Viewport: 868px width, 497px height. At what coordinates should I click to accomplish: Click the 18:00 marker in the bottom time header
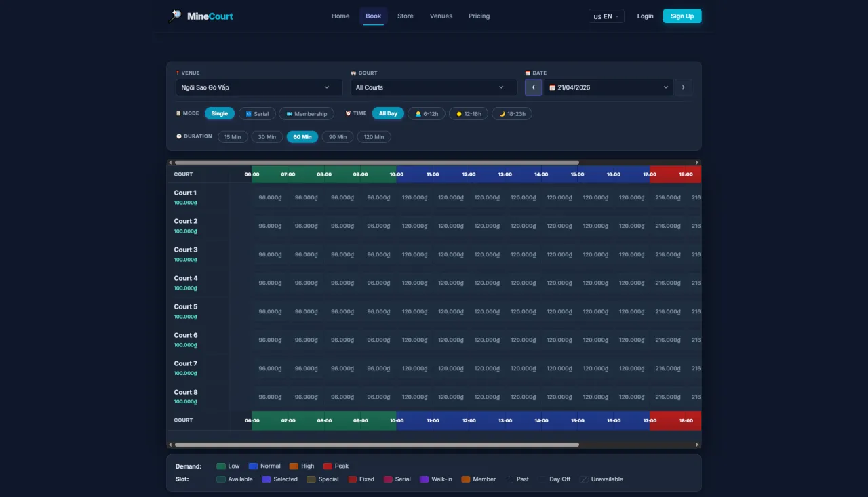click(686, 420)
